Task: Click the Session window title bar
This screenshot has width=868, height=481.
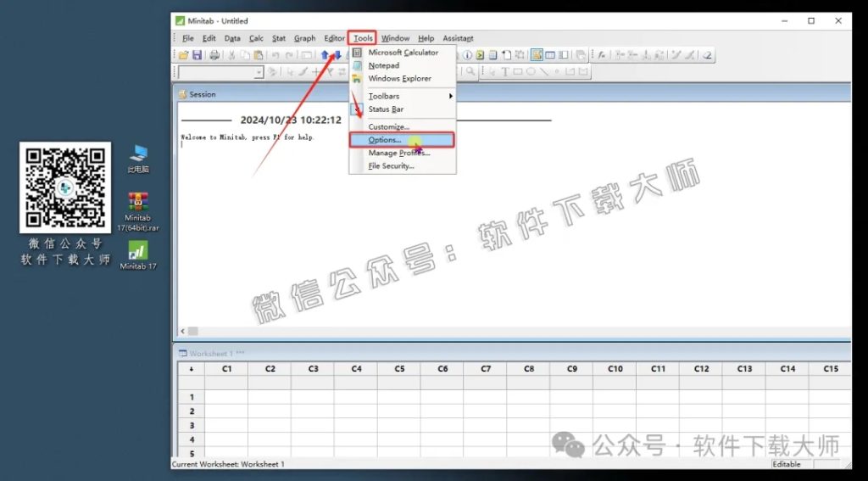Action: click(512, 94)
